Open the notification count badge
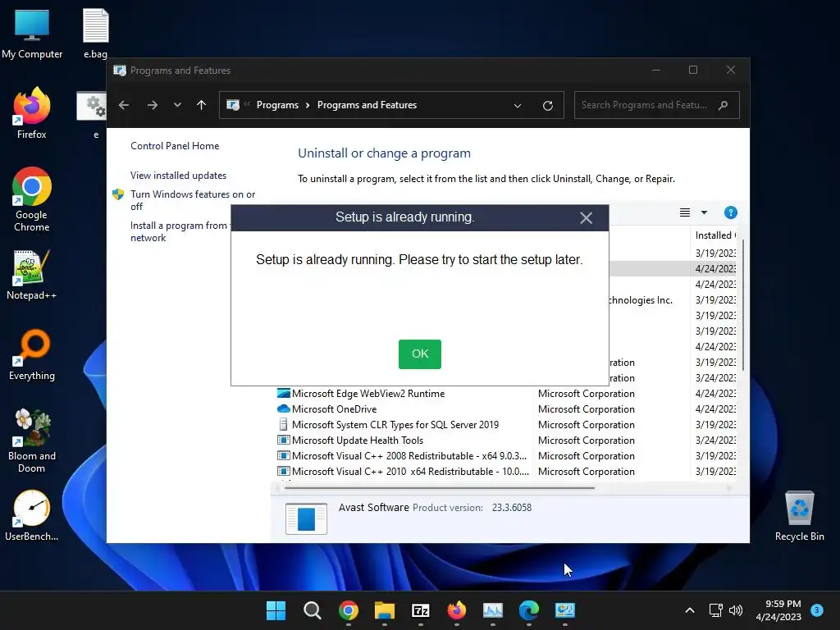 816,610
